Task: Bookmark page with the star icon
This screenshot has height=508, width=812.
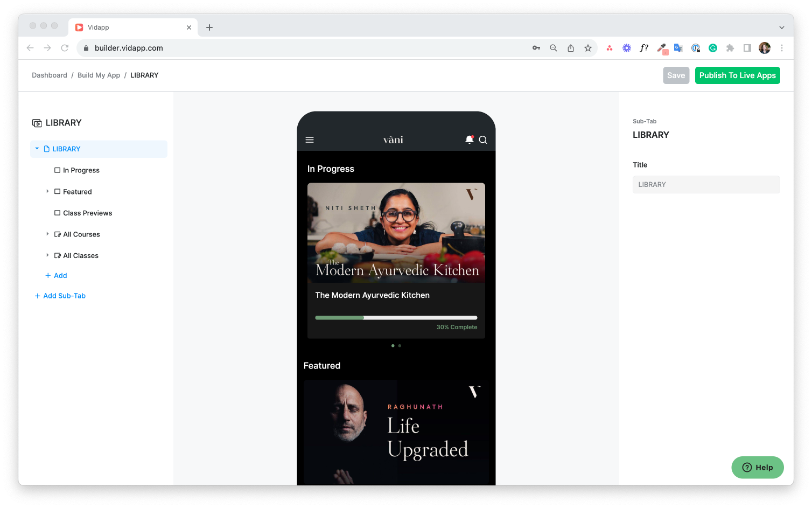Action: coord(588,48)
